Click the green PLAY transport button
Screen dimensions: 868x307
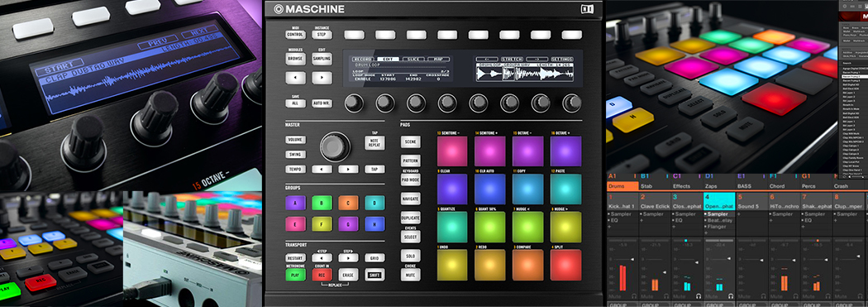[295, 274]
